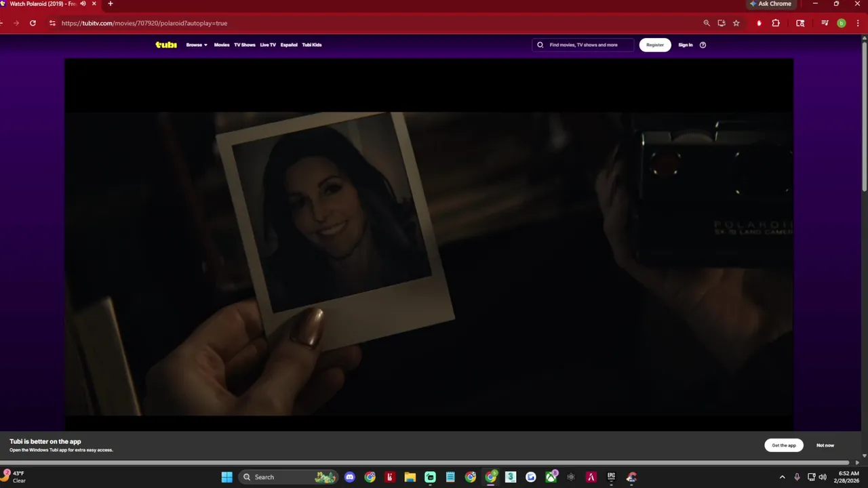Click the search magnifier icon in Tubi
Viewport: 868px width, 488px height.
tap(540, 45)
